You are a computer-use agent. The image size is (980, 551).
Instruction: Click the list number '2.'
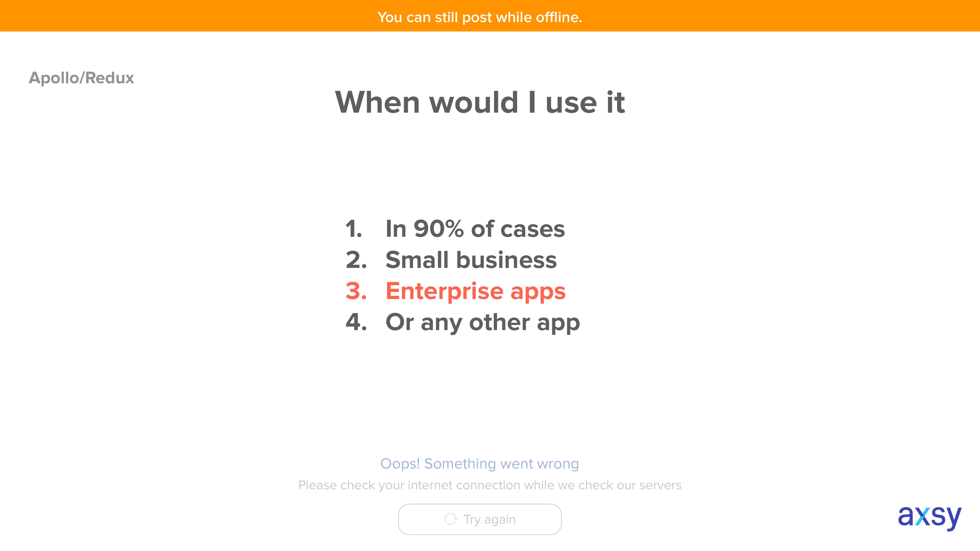[356, 260]
